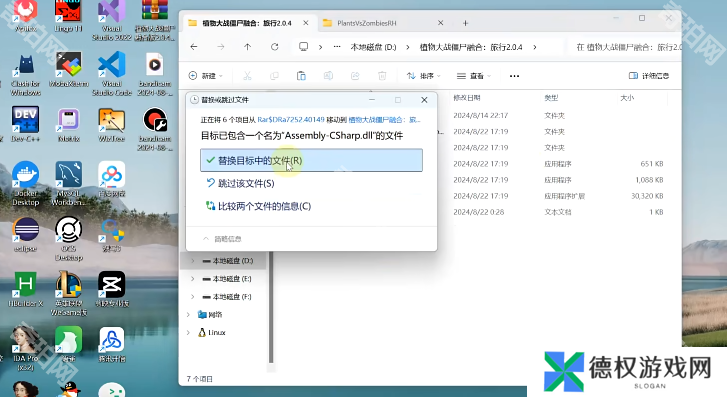Open Visual Studio Code desktop shortcut
This screenshot has width=727, height=397.
point(112,73)
